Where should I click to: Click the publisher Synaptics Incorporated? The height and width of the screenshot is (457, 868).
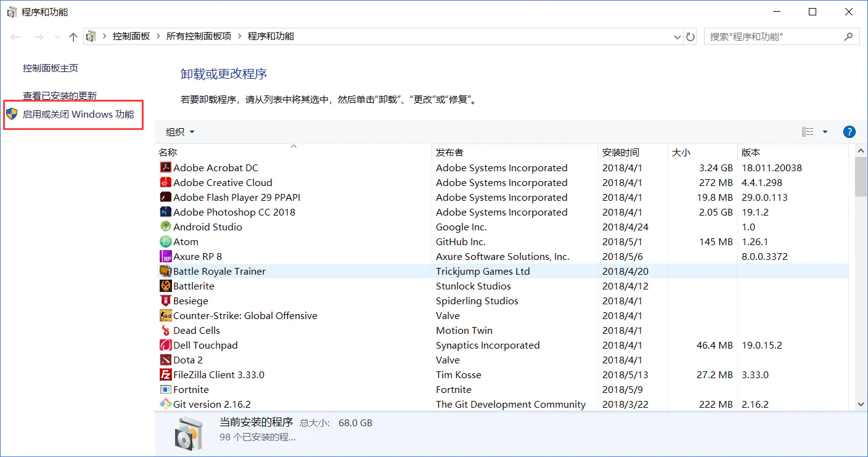tap(488, 345)
